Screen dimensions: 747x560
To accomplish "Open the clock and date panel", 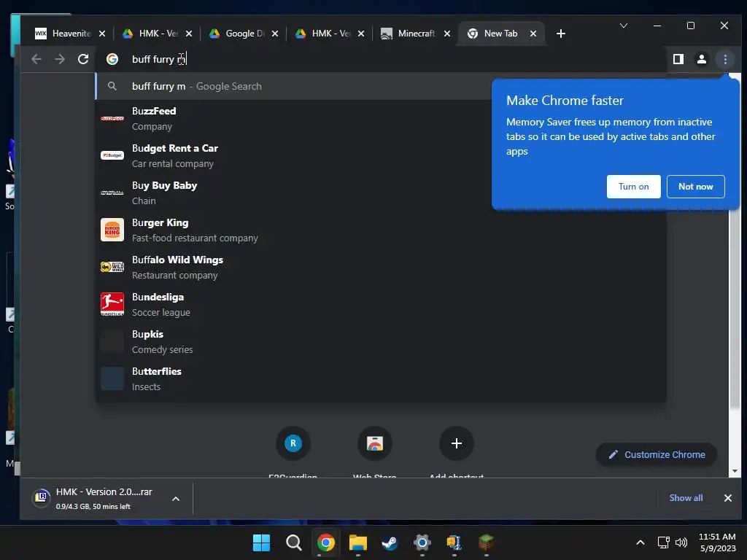I will pyautogui.click(x=717, y=542).
